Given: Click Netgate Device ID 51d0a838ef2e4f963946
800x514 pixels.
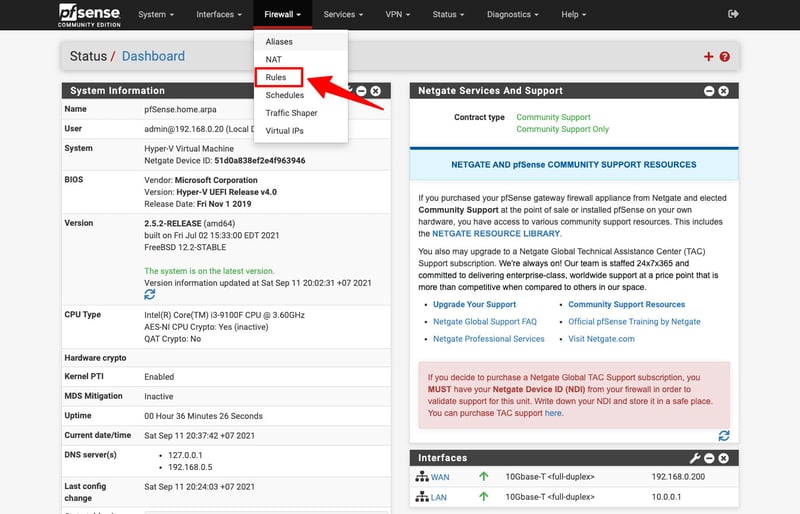Looking at the screenshot, I should point(260,160).
